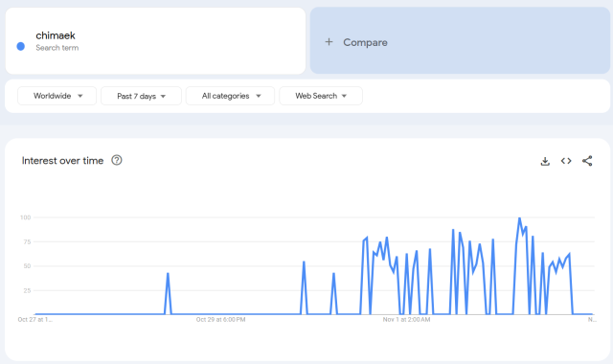The width and height of the screenshot is (613, 364).
Task: Open the embed code icon
Action: [566, 161]
